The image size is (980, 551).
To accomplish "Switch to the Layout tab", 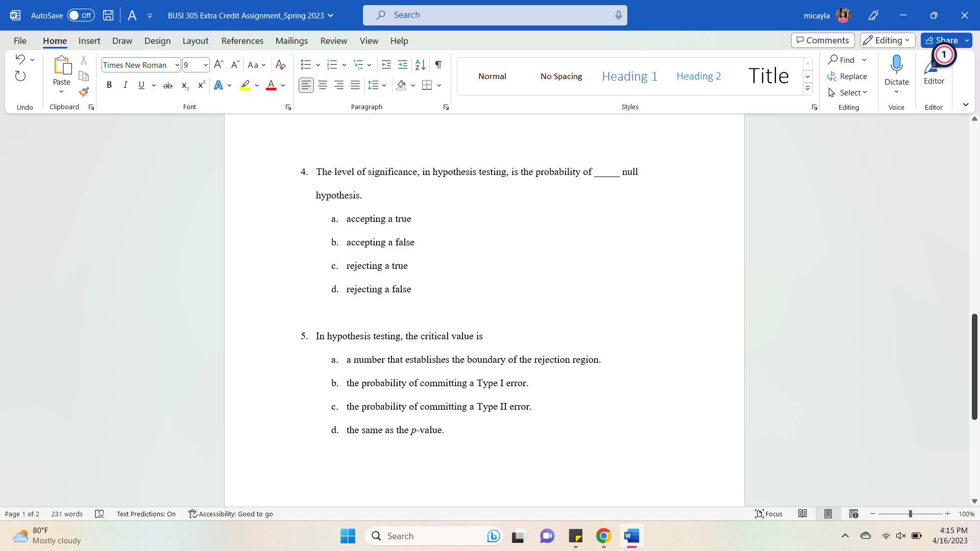I will [x=195, y=41].
